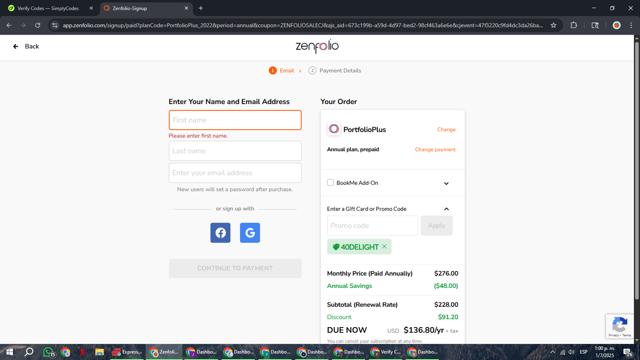The image size is (640, 360).
Task: Go back using the Back arrow link
Action: click(x=26, y=47)
